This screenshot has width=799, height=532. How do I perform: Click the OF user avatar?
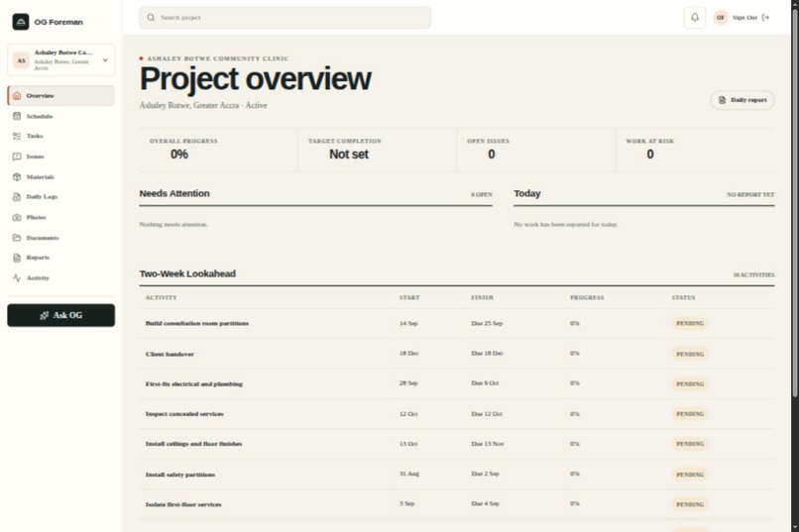pos(721,17)
